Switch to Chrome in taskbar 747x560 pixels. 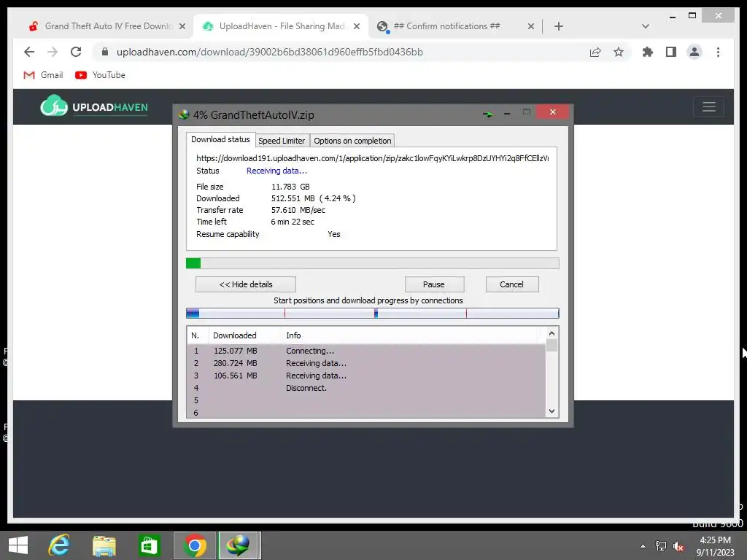[x=194, y=545]
